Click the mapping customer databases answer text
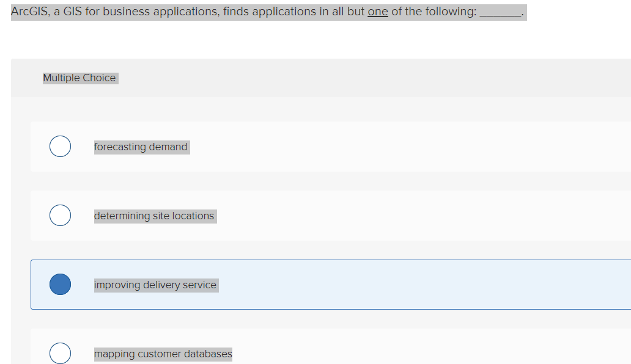This screenshot has height=364, width=631. 163,354
